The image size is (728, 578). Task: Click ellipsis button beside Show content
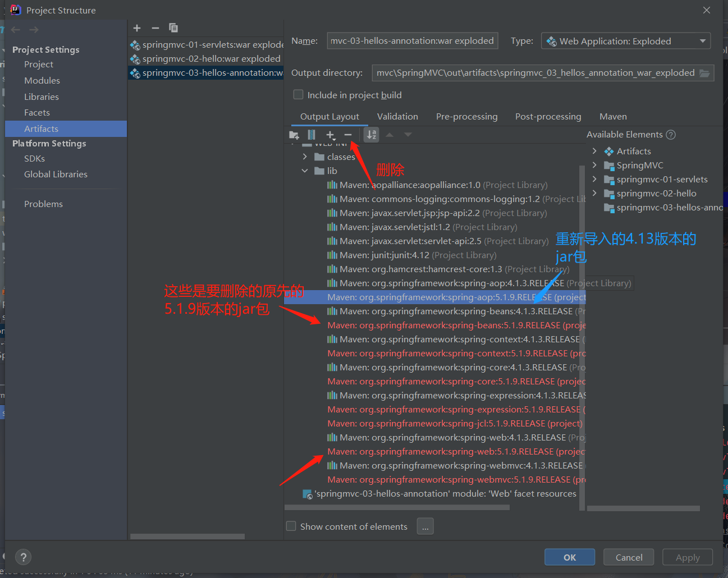click(x=425, y=526)
